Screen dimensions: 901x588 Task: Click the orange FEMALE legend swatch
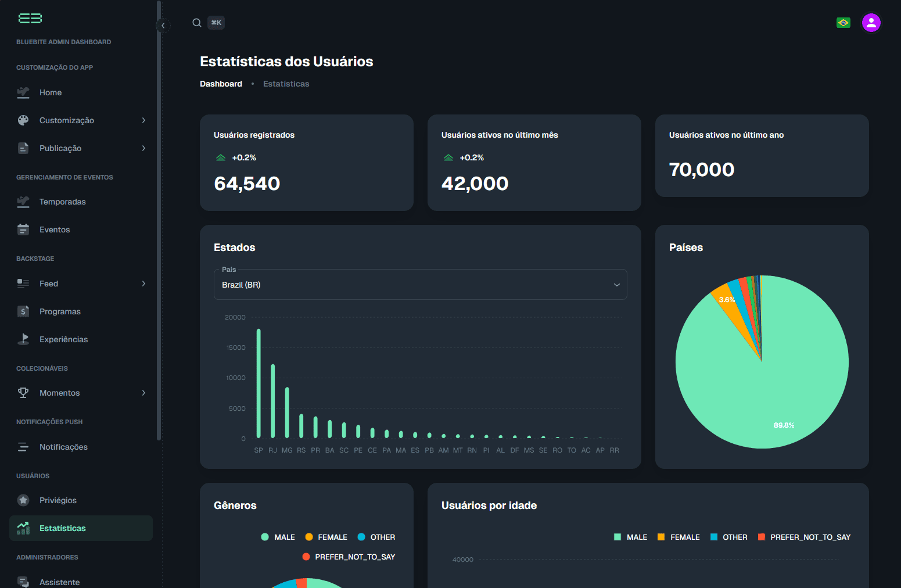pos(308,537)
